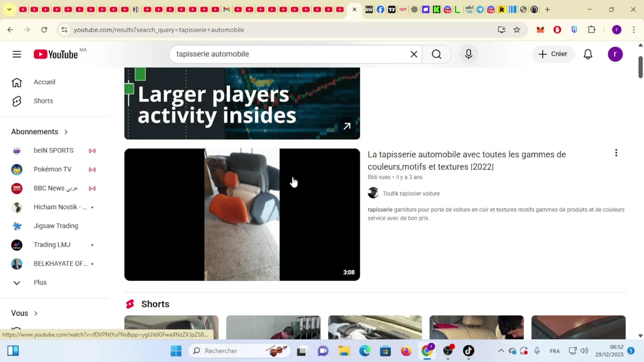The width and height of the screenshot is (644, 362).
Task: Open the YouTube hamburger guide menu
Action: point(17,54)
